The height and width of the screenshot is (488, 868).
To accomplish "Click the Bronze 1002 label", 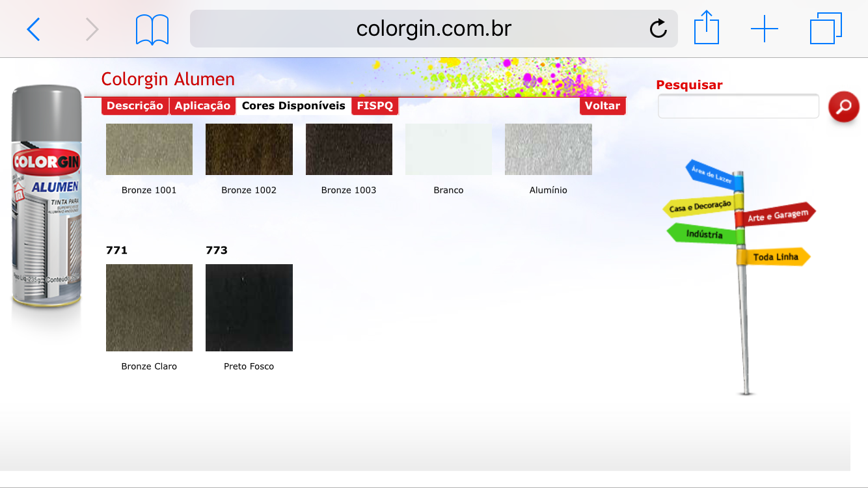I will pyautogui.click(x=249, y=190).
